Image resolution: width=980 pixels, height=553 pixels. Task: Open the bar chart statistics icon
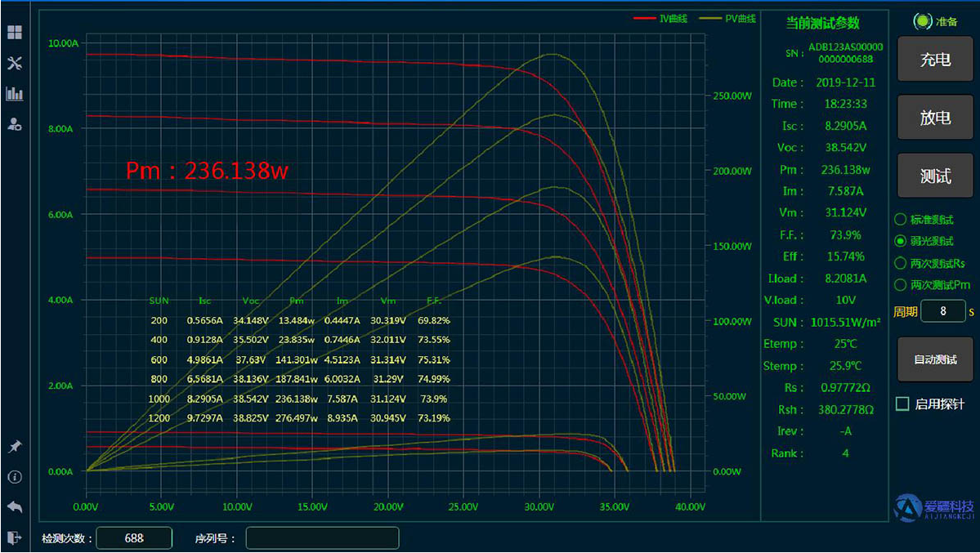[x=15, y=94]
